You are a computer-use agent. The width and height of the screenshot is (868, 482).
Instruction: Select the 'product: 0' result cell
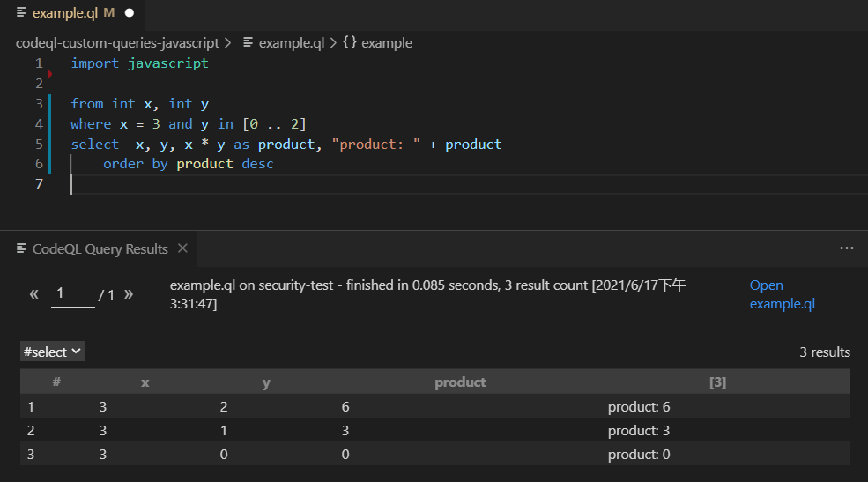(x=639, y=455)
